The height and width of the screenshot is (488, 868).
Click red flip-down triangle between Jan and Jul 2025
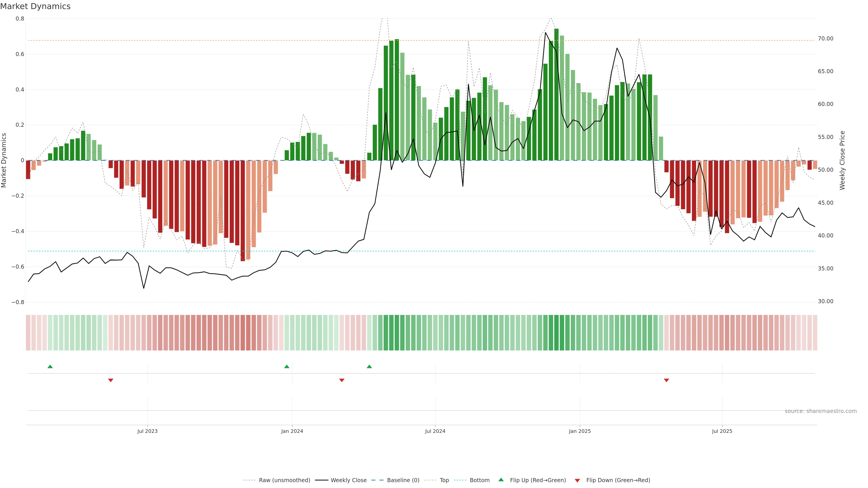(x=666, y=380)
